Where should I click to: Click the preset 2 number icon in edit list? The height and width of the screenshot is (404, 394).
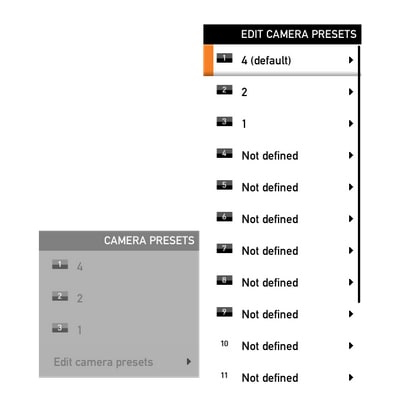click(224, 90)
